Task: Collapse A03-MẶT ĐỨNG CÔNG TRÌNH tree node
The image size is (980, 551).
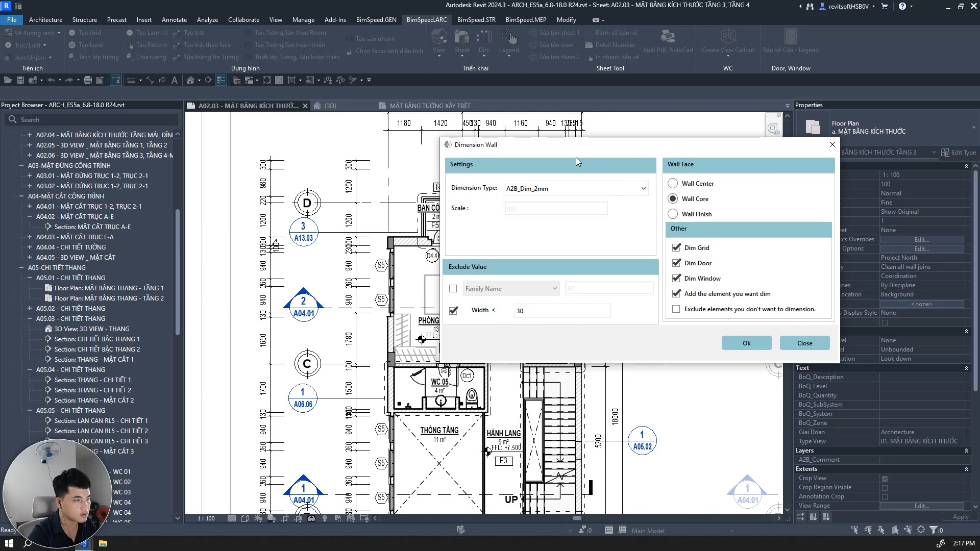Action: [21, 165]
